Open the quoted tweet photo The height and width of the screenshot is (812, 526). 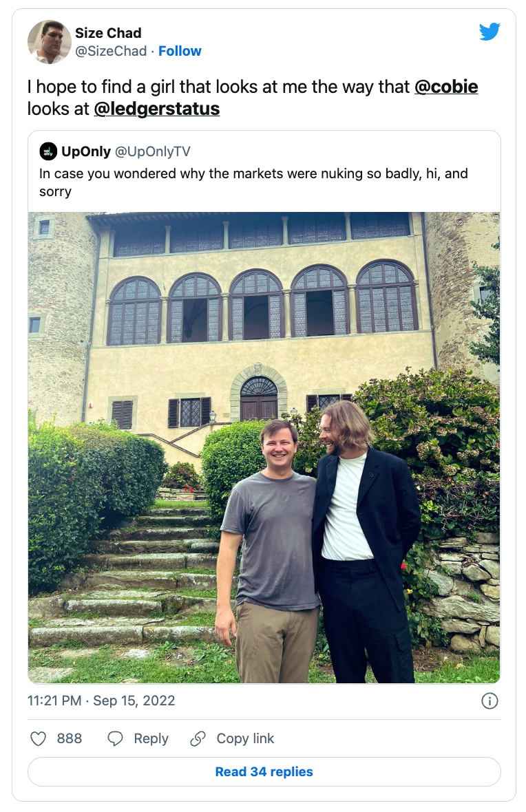pos(264,447)
